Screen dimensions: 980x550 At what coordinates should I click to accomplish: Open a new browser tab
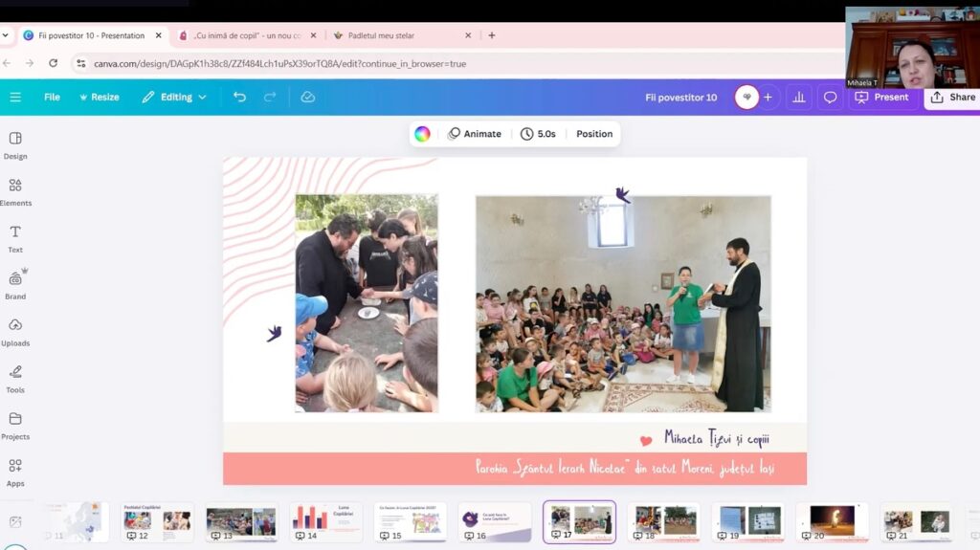492,35
